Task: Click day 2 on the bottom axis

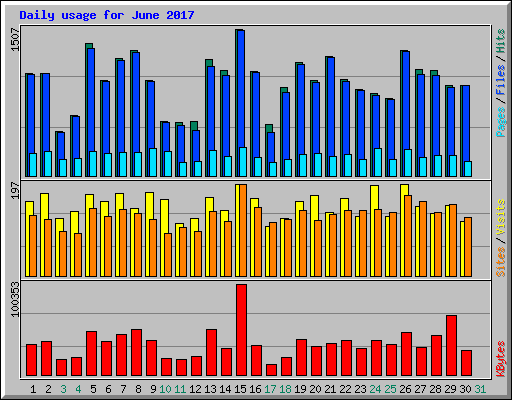Action: coord(48,389)
